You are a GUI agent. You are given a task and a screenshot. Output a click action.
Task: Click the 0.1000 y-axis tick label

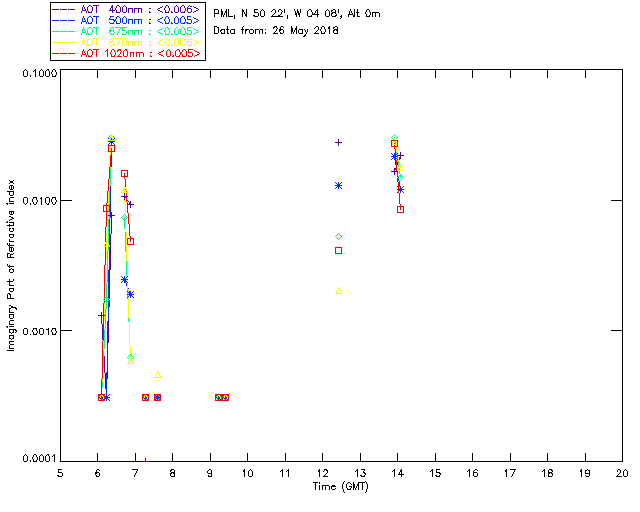coord(40,73)
